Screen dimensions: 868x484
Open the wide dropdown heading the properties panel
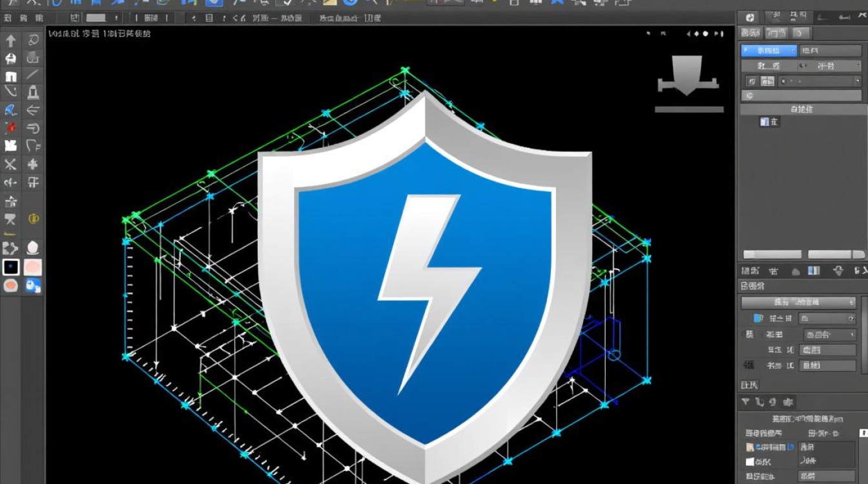[x=798, y=302]
